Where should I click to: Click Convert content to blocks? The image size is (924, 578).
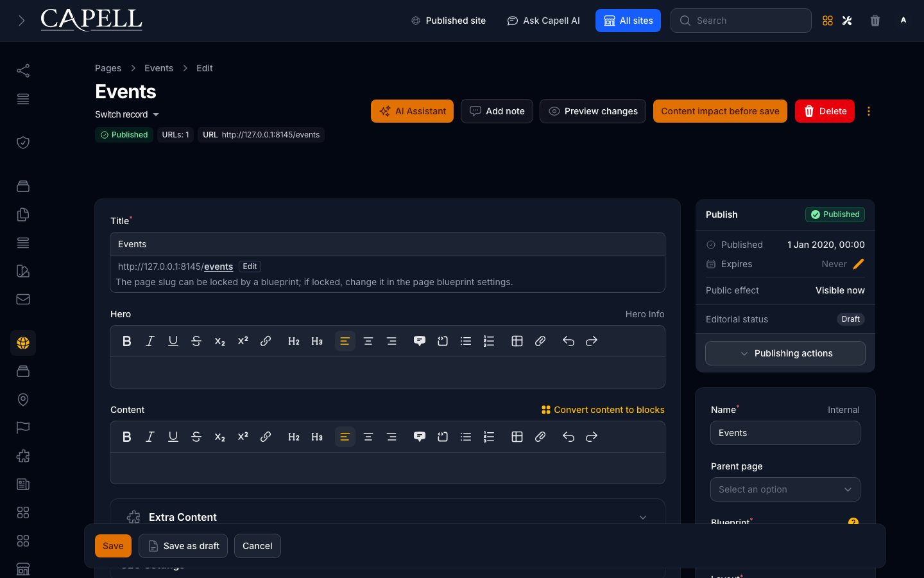[x=603, y=410]
